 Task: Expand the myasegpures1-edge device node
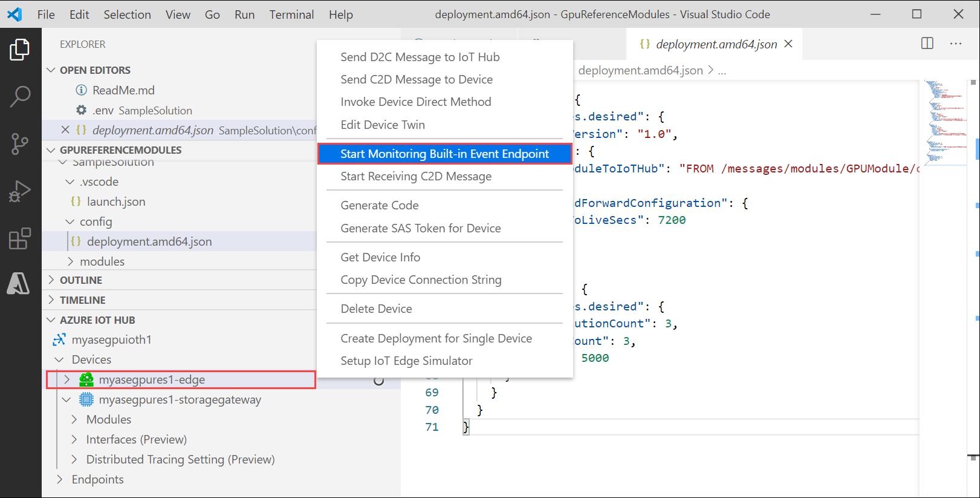tap(67, 379)
